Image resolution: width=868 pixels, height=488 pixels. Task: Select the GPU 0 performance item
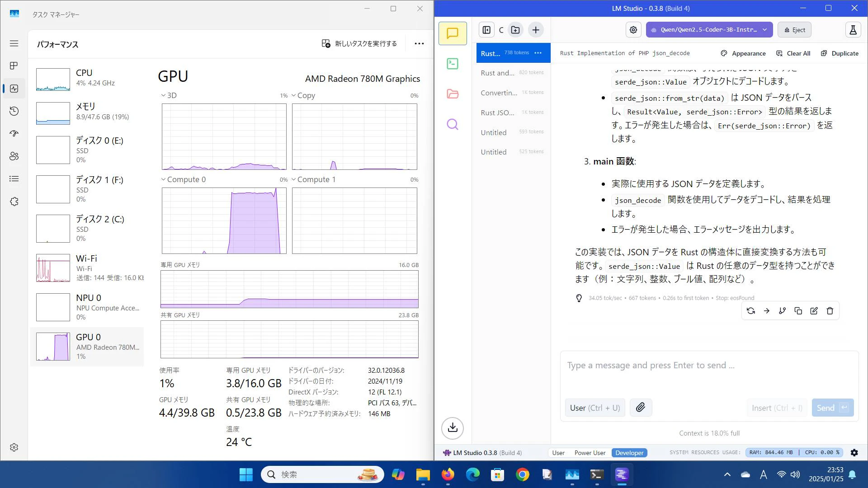(87, 346)
